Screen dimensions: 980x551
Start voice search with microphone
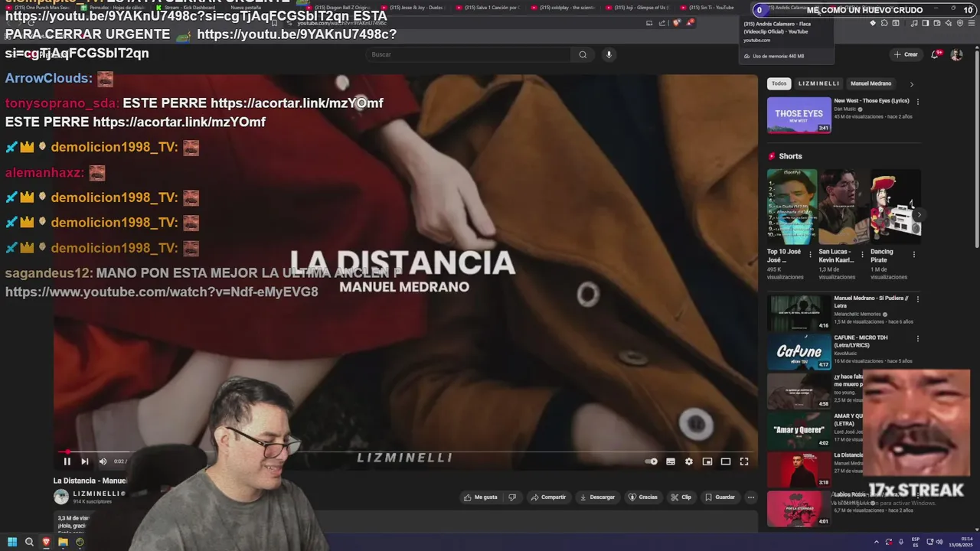point(609,54)
